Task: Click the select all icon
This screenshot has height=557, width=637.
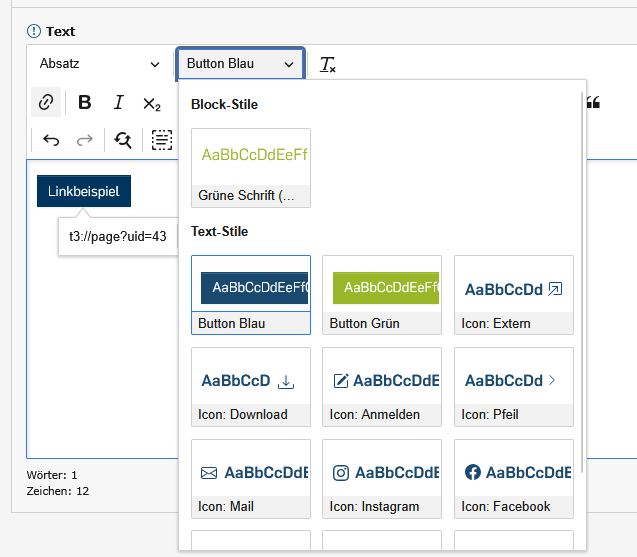Action: coord(161,141)
